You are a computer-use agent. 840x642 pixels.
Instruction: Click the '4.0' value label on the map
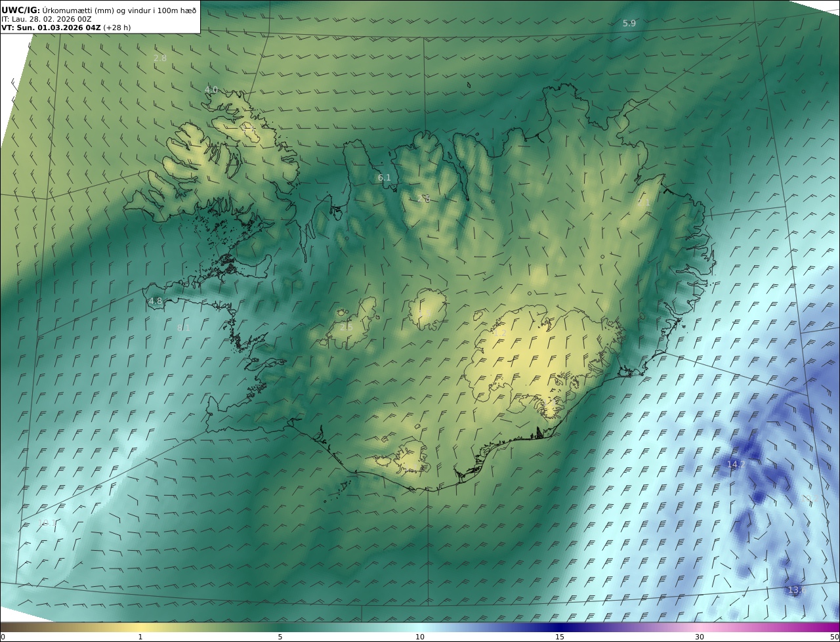coord(211,89)
